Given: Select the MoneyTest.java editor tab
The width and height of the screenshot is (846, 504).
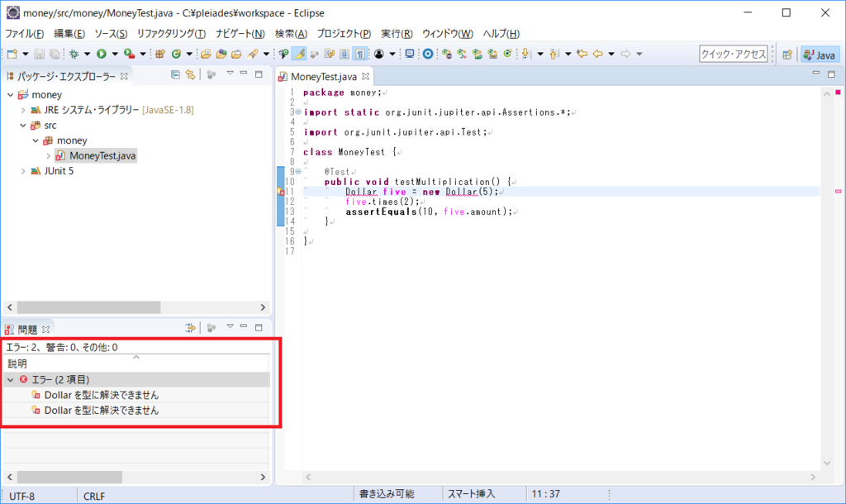Looking at the screenshot, I should (x=323, y=77).
